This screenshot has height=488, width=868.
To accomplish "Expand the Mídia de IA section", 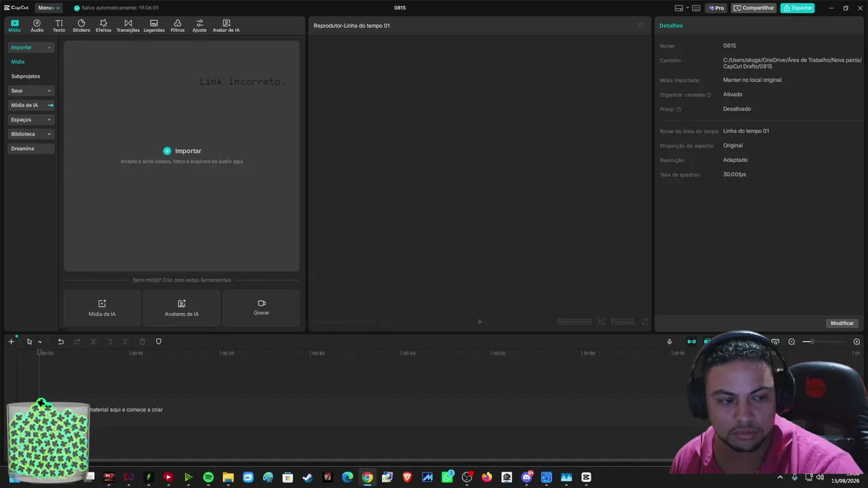I will coord(31,105).
